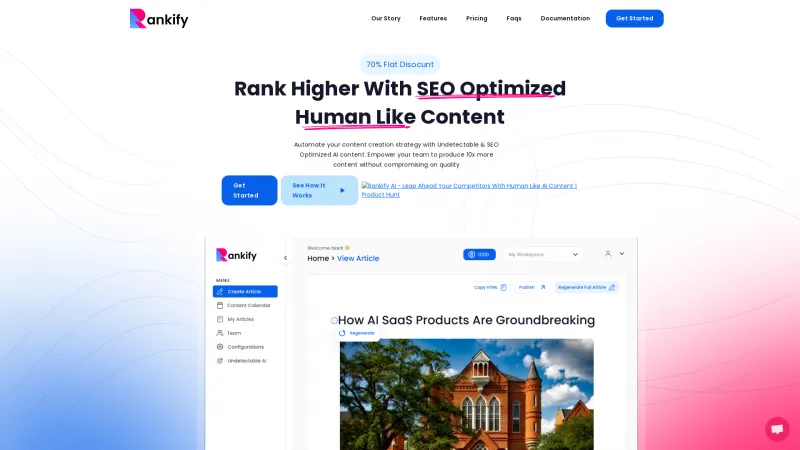The image size is (800, 450).
Task: Click the document icon beside My Articles
Action: coord(220,319)
